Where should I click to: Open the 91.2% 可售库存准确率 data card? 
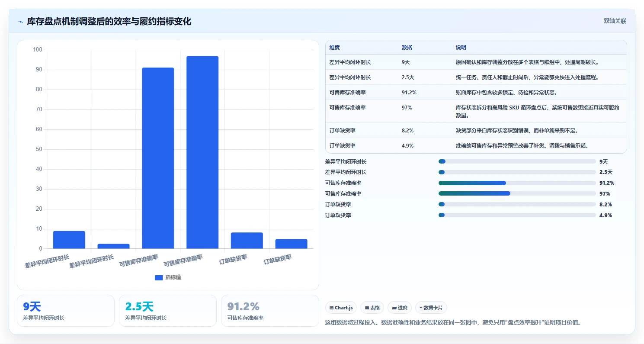tap(270, 311)
